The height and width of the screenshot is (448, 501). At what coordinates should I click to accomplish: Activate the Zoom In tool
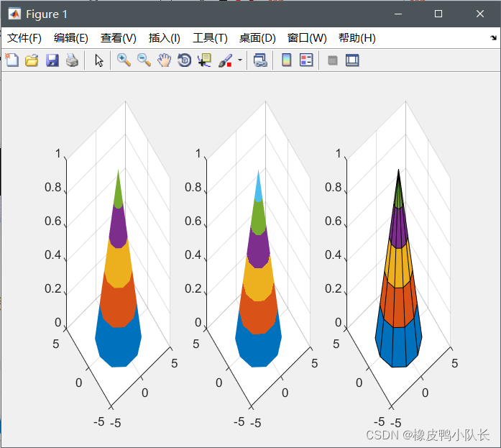click(x=124, y=60)
